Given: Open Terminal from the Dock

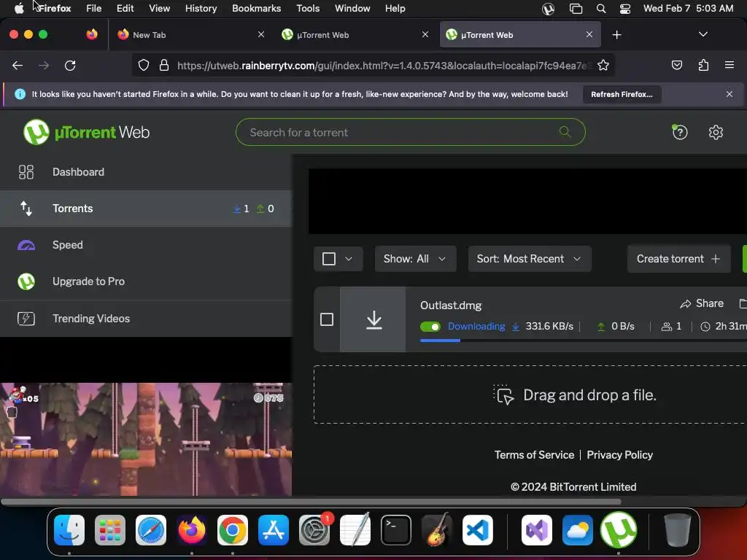Looking at the screenshot, I should 396,530.
